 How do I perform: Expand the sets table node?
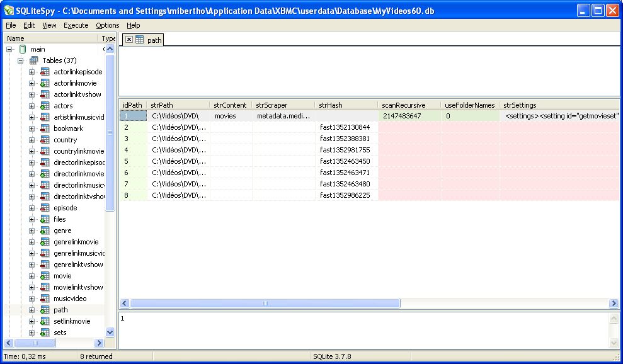tap(31, 333)
